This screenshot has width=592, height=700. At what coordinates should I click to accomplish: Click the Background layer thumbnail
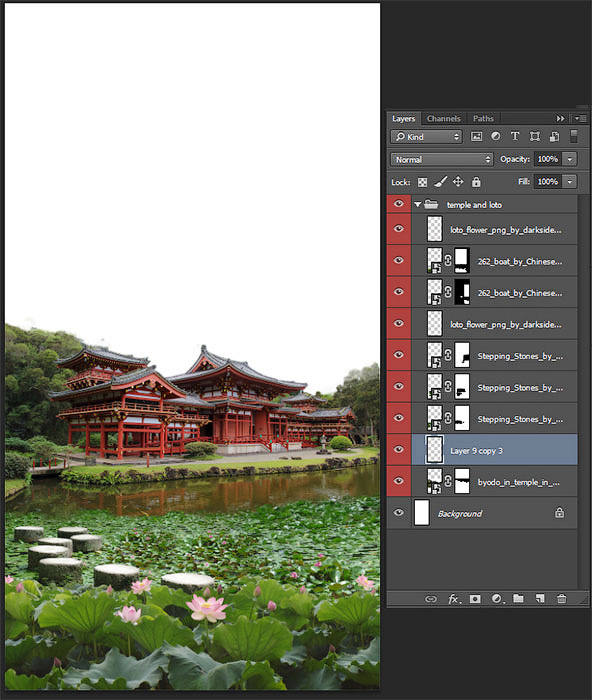[x=422, y=512]
